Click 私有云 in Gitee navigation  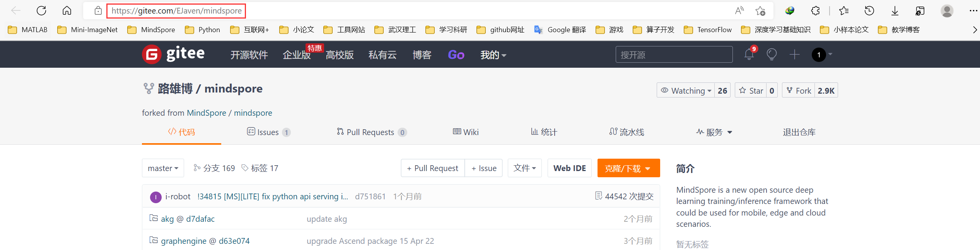pos(382,55)
